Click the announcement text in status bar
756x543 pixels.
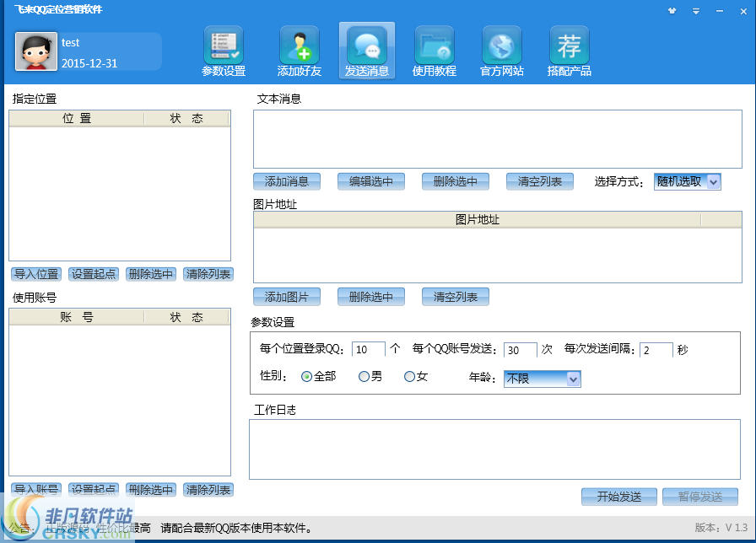[160, 528]
